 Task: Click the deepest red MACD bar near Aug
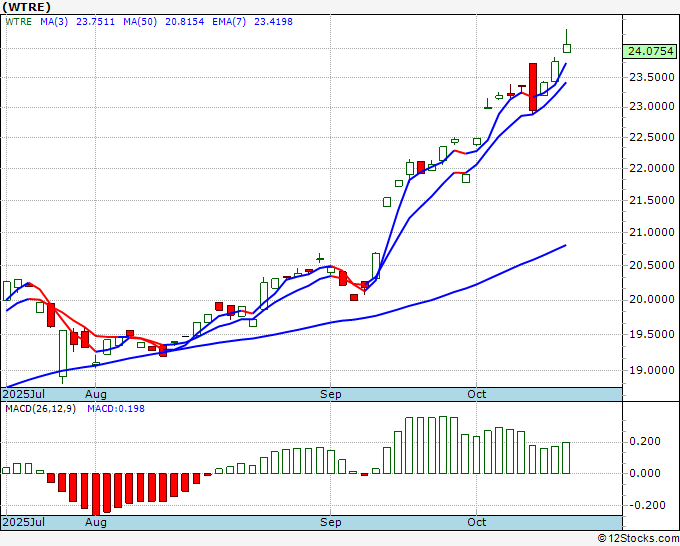(x=95, y=494)
